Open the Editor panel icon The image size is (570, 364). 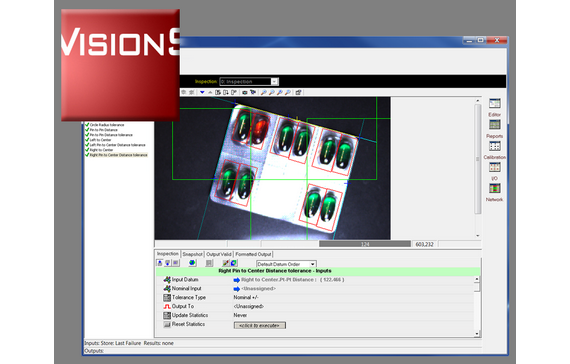[x=494, y=104]
